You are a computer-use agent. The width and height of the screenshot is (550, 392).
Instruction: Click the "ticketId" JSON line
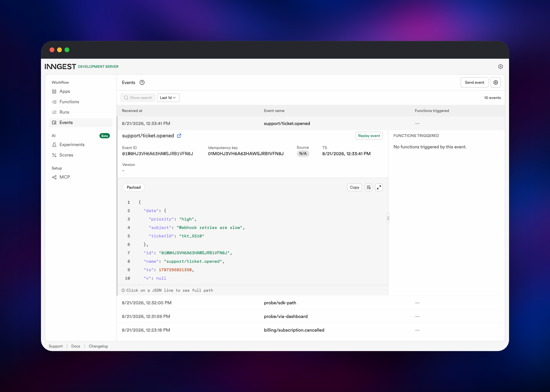pyautogui.click(x=176, y=236)
